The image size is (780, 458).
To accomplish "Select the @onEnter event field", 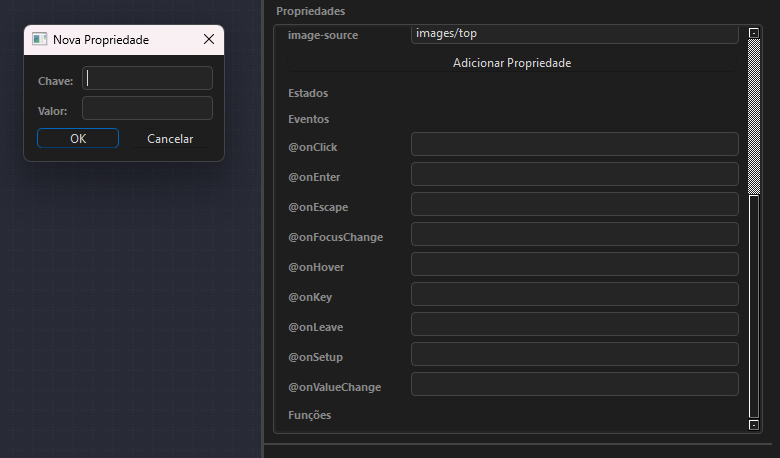I will pyautogui.click(x=574, y=174).
